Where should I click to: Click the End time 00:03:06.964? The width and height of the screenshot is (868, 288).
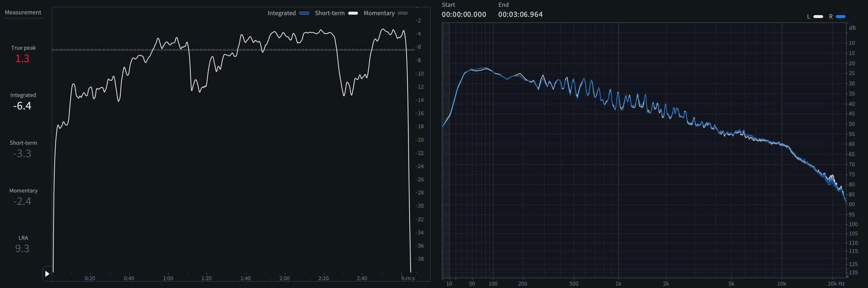[x=520, y=14]
